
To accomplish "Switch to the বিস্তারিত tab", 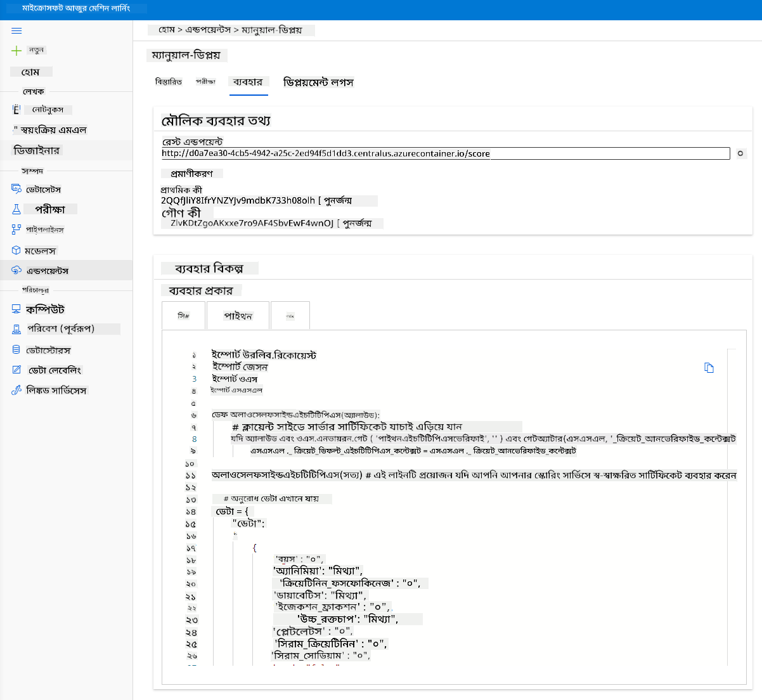I will 169,82.
